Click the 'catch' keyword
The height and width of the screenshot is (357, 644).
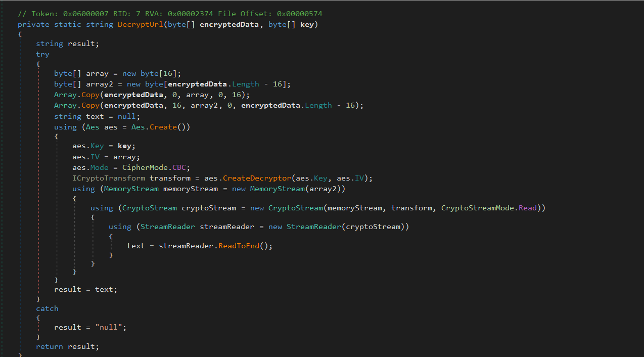pos(47,308)
